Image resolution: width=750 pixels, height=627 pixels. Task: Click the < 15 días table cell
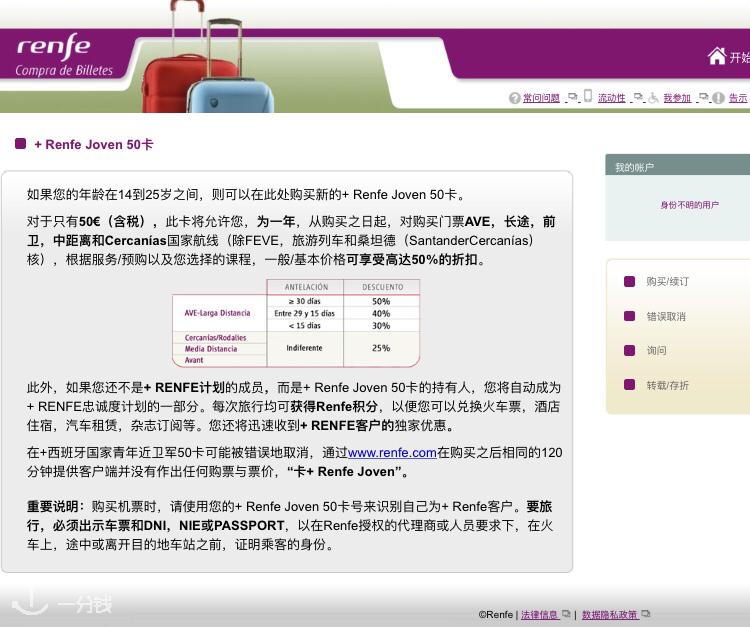click(305, 326)
